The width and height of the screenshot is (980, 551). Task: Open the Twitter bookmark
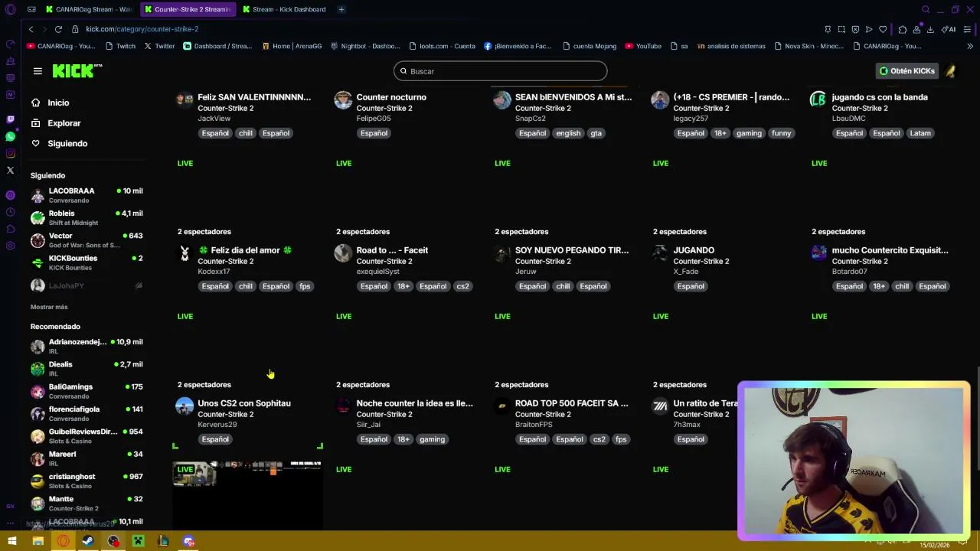tap(159, 46)
